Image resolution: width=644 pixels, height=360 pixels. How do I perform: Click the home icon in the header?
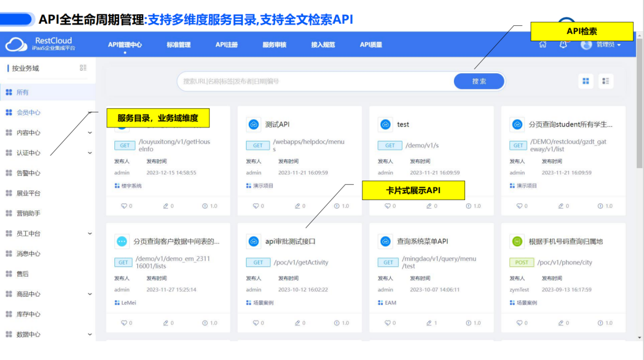[543, 44]
